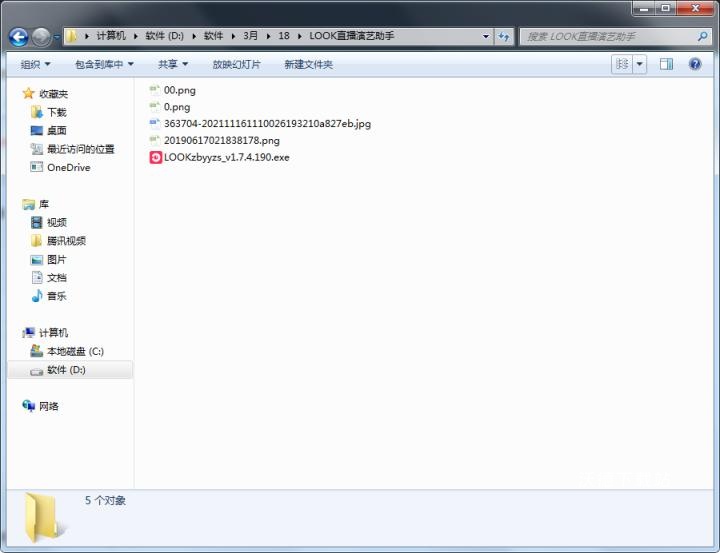The width and height of the screenshot is (720, 553).
Task: Click LOOK直播演艺助手 breadcrumb
Action: click(351, 36)
